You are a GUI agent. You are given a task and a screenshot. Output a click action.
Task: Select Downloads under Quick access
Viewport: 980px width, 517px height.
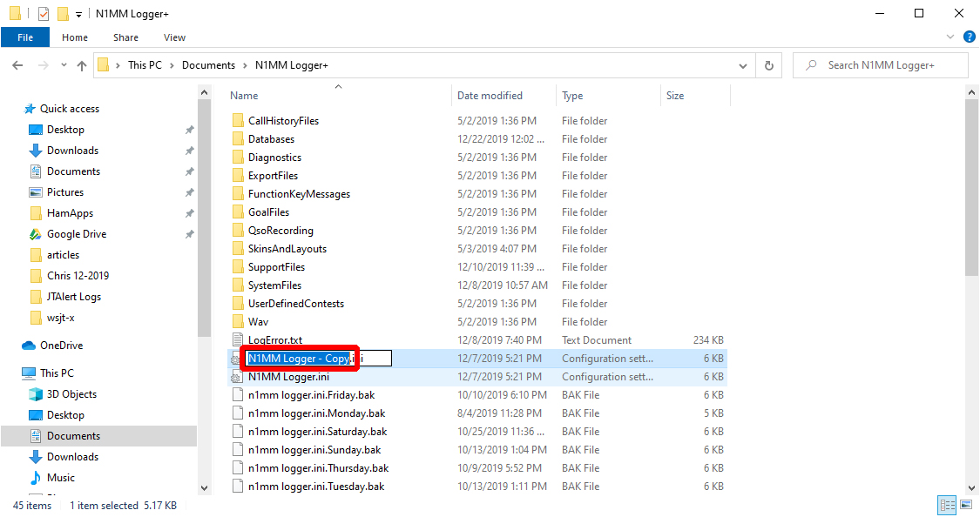72,151
